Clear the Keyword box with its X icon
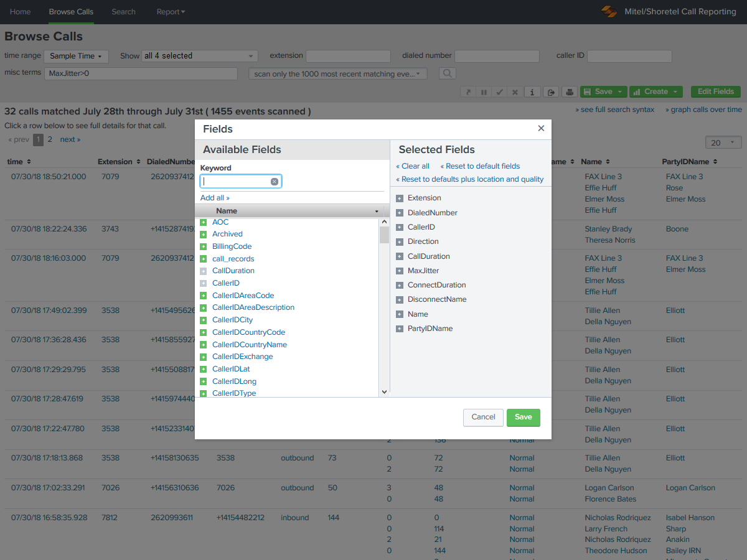The height and width of the screenshot is (560, 747). click(x=274, y=181)
